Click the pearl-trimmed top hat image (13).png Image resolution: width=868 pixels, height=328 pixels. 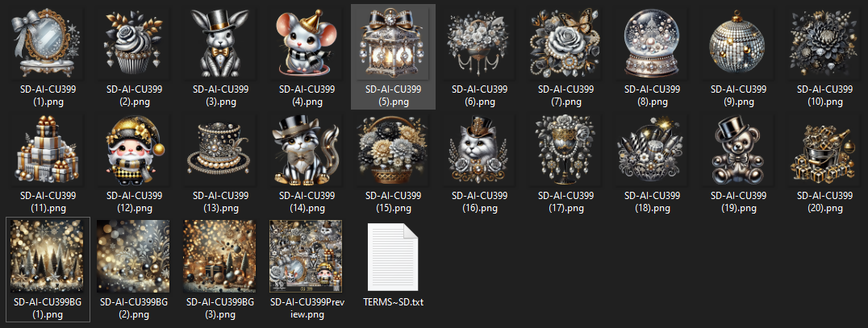[x=220, y=150]
